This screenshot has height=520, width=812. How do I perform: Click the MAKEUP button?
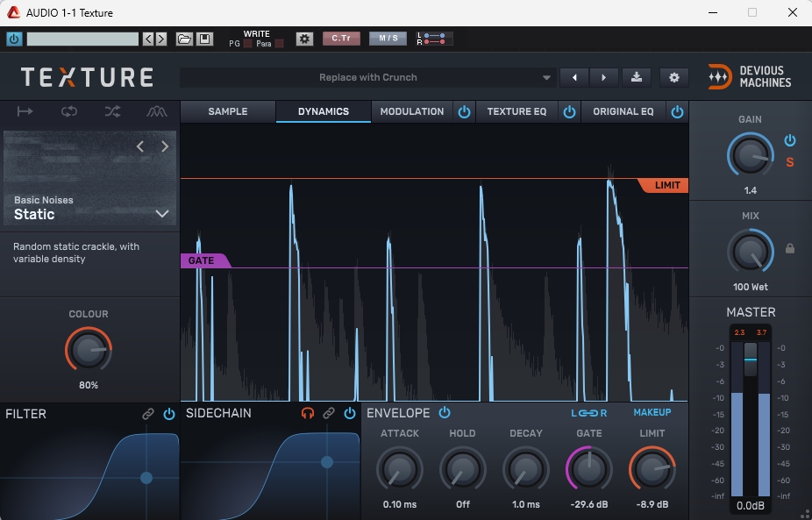click(x=652, y=412)
